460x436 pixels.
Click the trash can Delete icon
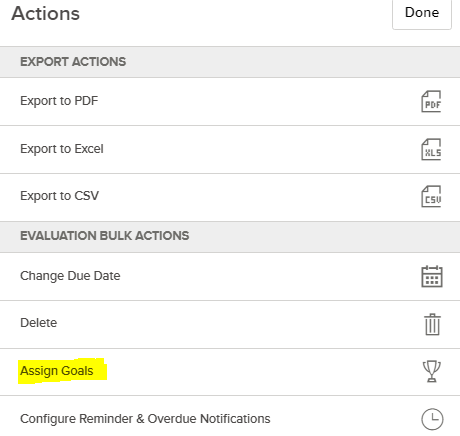pyautogui.click(x=432, y=324)
